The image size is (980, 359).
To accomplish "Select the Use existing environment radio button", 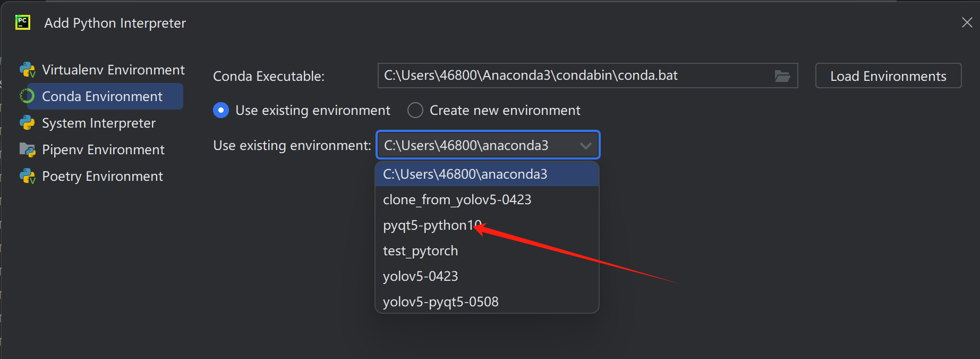I will click(221, 110).
